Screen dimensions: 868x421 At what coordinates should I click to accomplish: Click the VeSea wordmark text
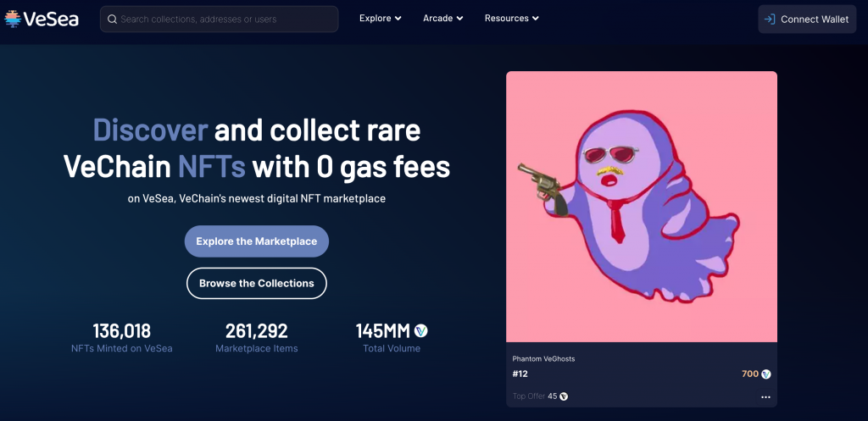[x=51, y=19]
